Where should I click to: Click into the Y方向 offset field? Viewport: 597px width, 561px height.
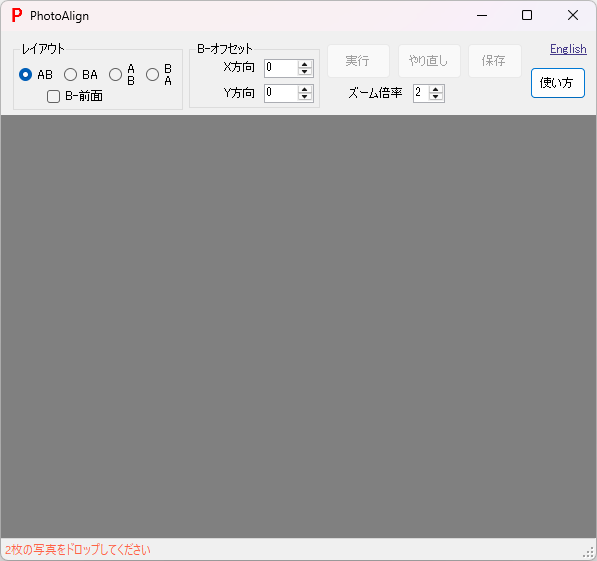pyautogui.click(x=281, y=93)
